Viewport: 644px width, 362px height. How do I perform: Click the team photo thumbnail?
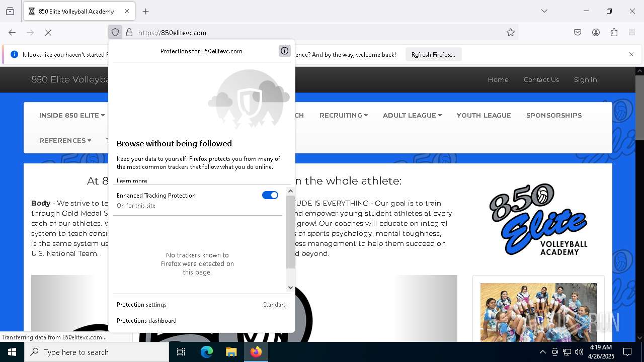[538, 312]
